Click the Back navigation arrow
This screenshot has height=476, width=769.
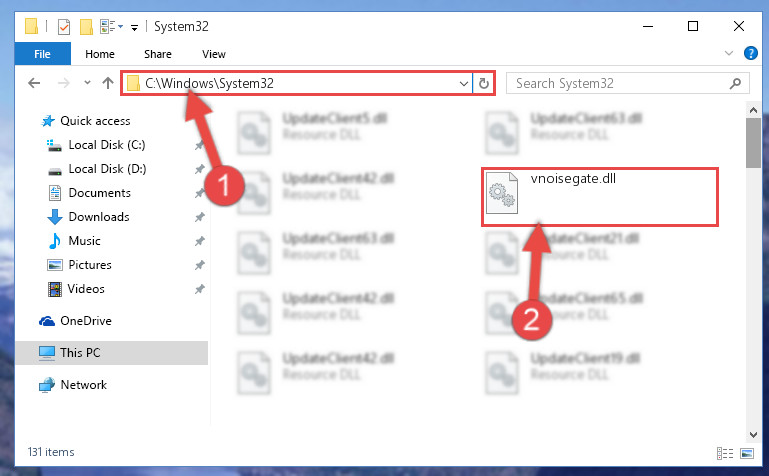point(34,83)
